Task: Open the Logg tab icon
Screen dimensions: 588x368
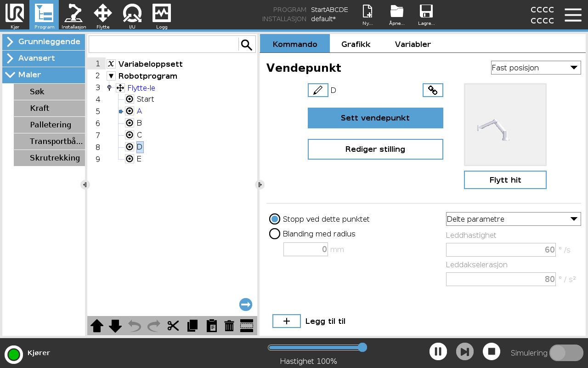Action: coord(162,15)
